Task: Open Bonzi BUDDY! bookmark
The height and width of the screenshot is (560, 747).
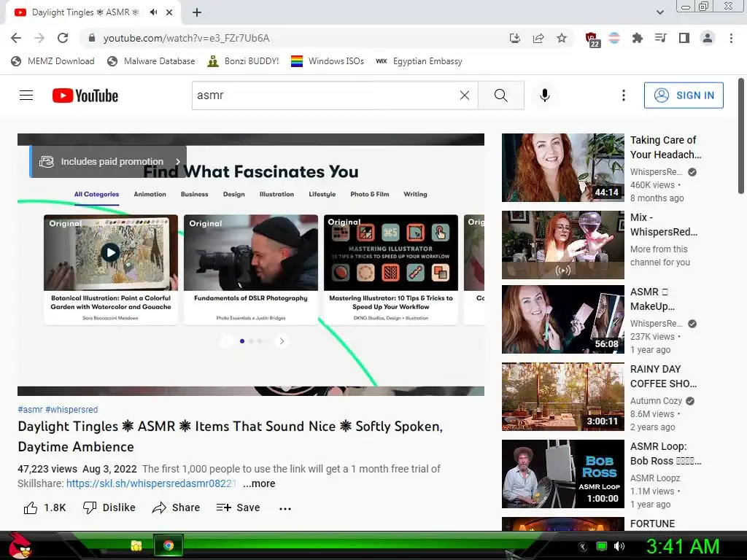Action: (x=243, y=61)
